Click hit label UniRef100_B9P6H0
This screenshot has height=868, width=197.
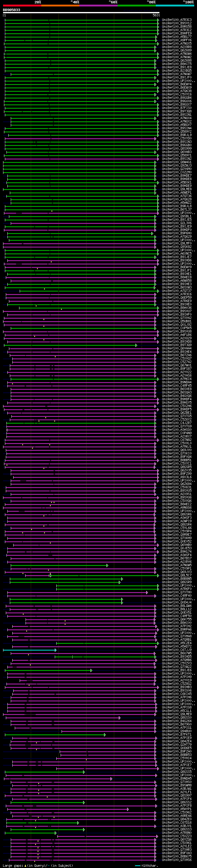click(177, 233)
